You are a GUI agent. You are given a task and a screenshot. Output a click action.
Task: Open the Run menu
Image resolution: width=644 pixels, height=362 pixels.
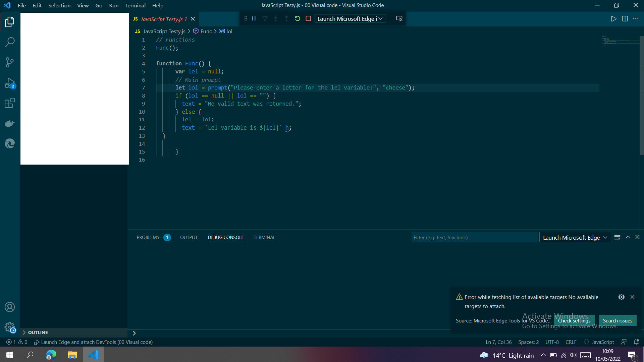[114, 5]
